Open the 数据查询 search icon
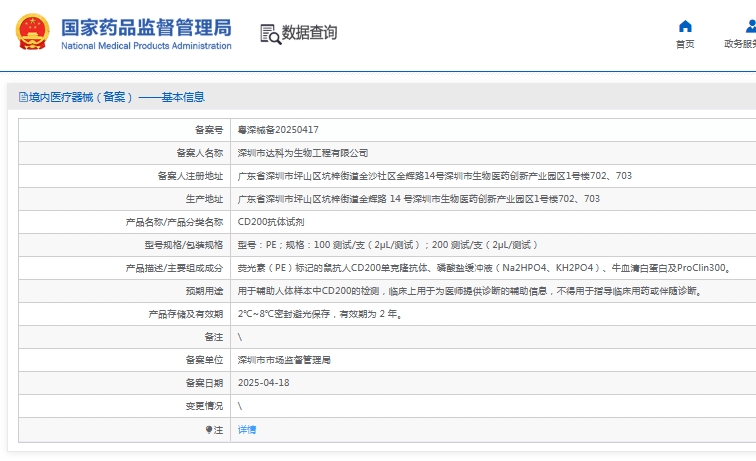Screen dimensions: 756x461 270,34
